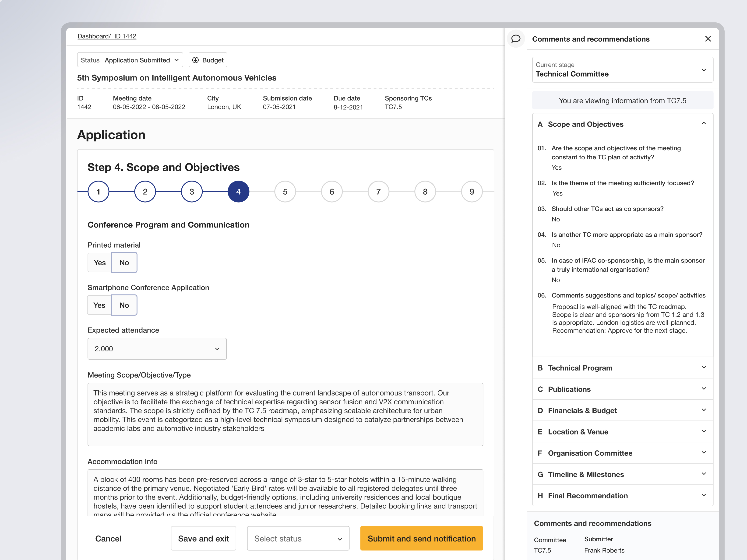Click the comments speech bubble icon
This screenshot has height=560, width=747.
(x=515, y=39)
